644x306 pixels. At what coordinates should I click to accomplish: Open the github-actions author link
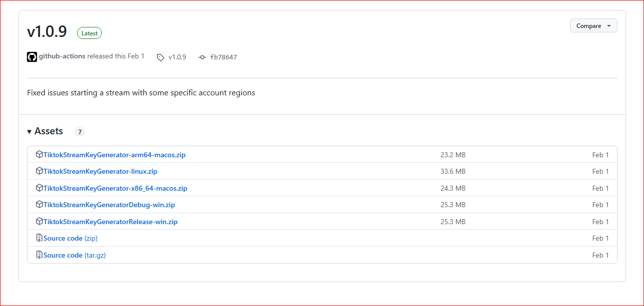(x=62, y=56)
